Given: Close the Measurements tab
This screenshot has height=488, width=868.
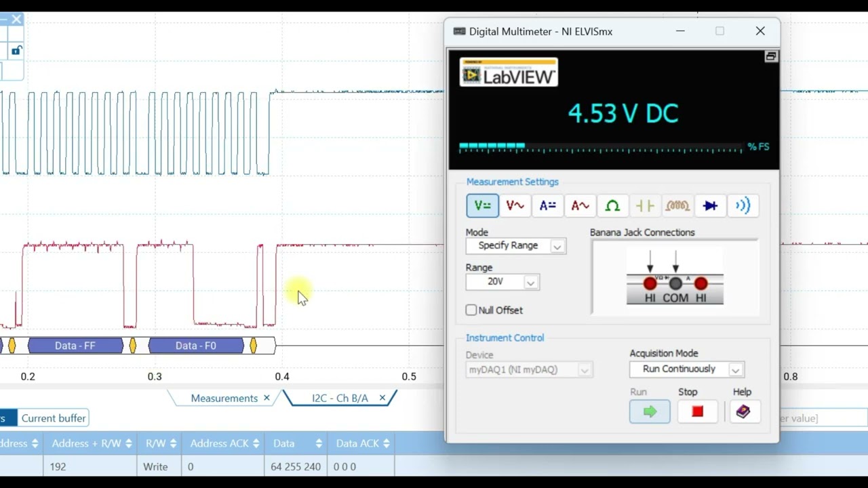Looking at the screenshot, I should tap(267, 398).
